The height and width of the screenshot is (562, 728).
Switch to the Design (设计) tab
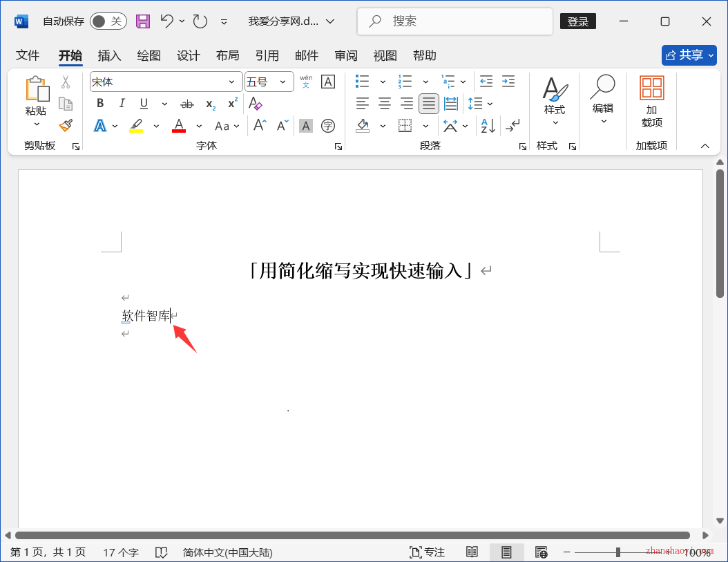click(188, 56)
